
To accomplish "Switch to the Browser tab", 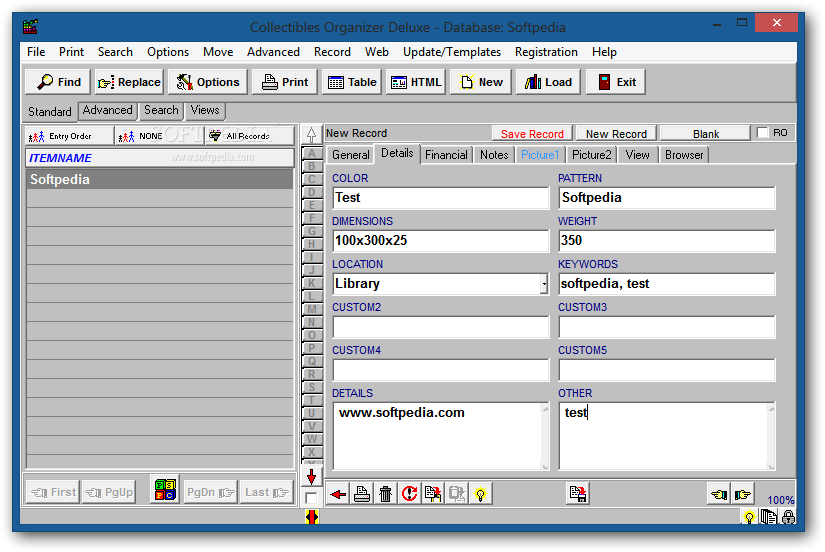I will click(684, 155).
